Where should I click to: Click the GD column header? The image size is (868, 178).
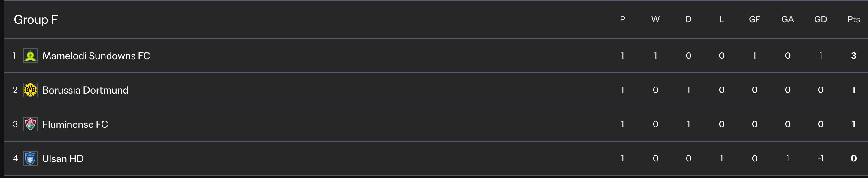821,19
